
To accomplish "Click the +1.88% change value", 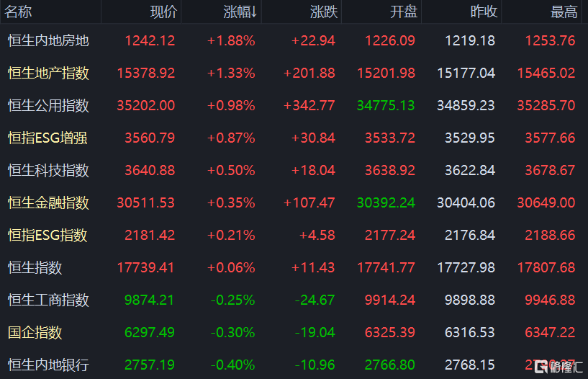I will (231, 40).
